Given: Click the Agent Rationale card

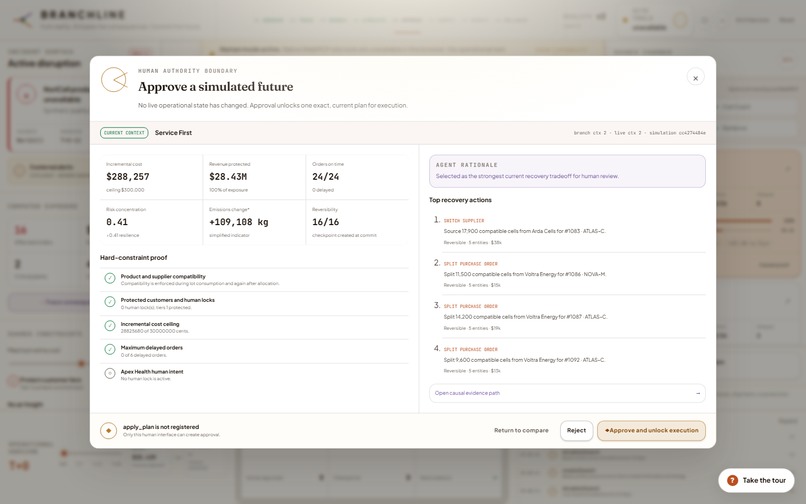Looking at the screenshot, I should (567, 171).
